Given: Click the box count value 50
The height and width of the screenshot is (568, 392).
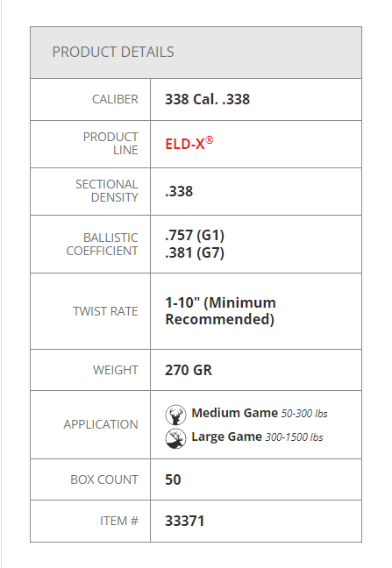Looking at the screenshot, I should [173, 479].
